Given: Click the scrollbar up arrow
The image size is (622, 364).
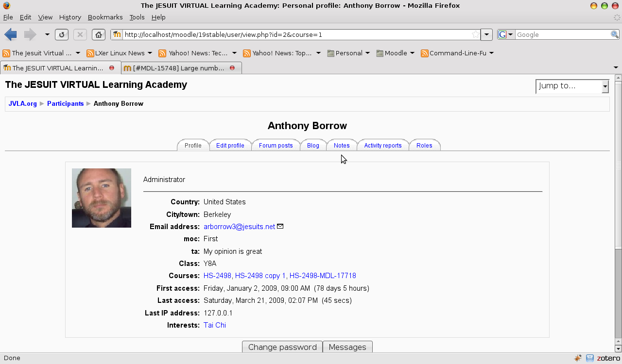Looking at the screenshot, I should coord(618,78).
